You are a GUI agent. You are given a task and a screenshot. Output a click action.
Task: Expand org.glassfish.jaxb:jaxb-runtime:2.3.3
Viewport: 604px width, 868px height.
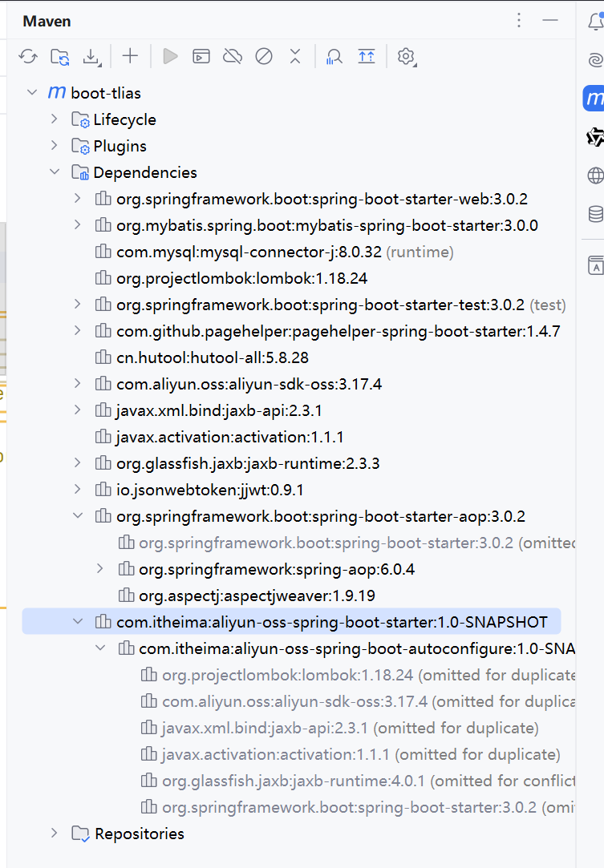[78, 463]
